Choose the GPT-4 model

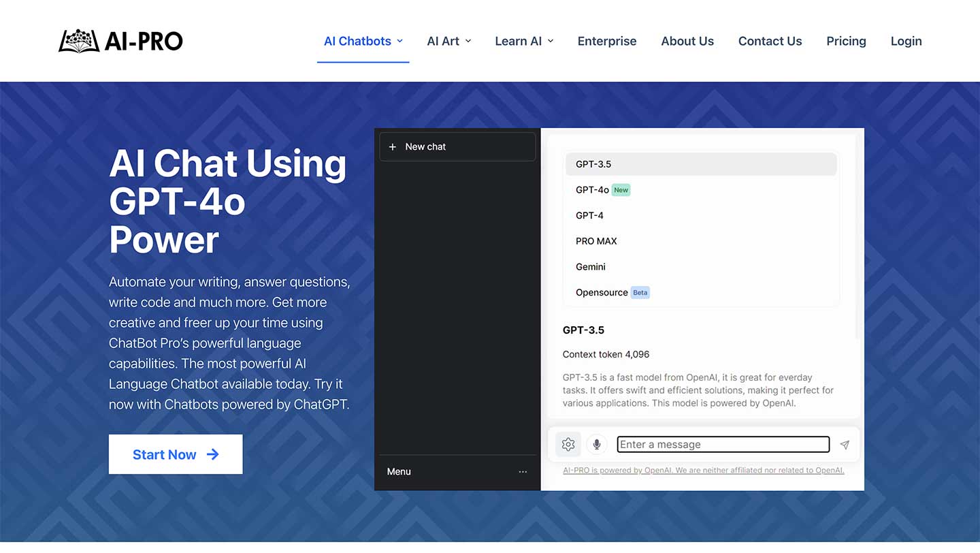(x=701, y=215)
